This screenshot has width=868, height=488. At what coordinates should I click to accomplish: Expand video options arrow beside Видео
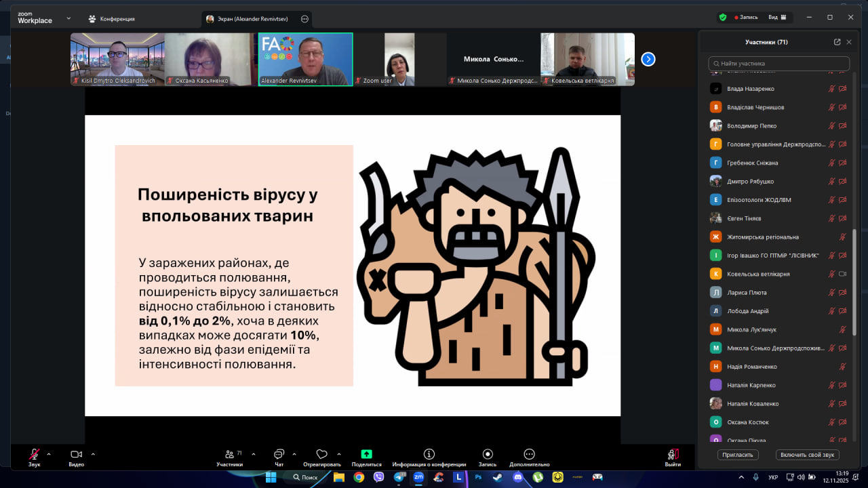tap(93, 454)
